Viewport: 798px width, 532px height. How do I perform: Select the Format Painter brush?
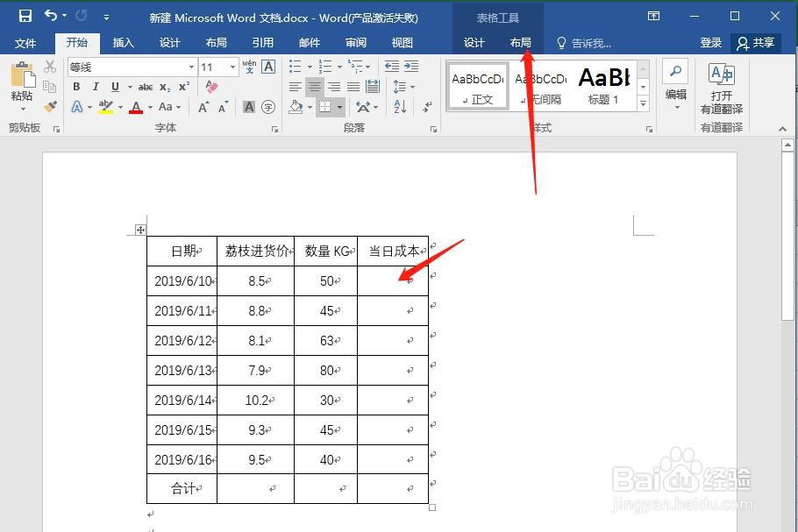[50, 106]
